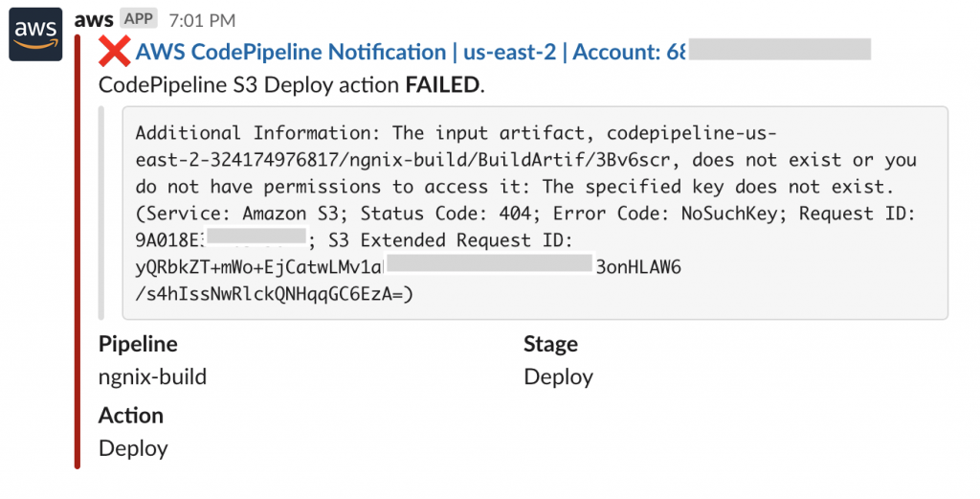Click the AWS app avatar icon
This screenshot has height=499, width=980.
35,34
